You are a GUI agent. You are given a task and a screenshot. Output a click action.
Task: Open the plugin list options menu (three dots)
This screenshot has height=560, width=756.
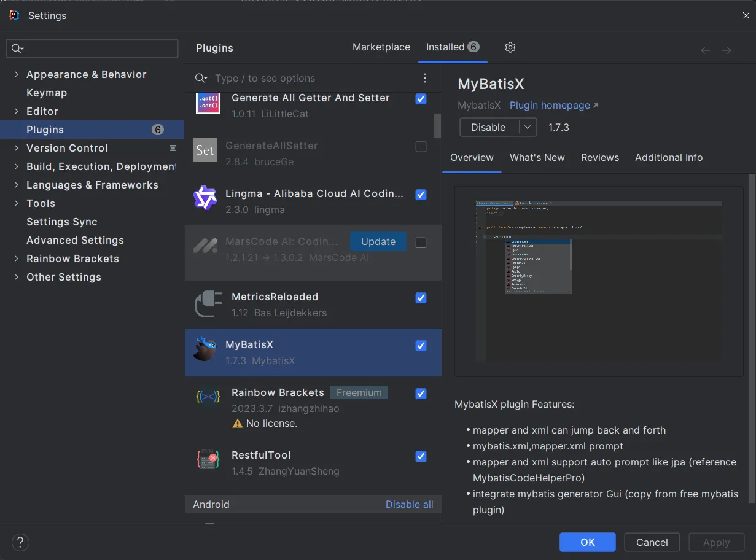425,78
